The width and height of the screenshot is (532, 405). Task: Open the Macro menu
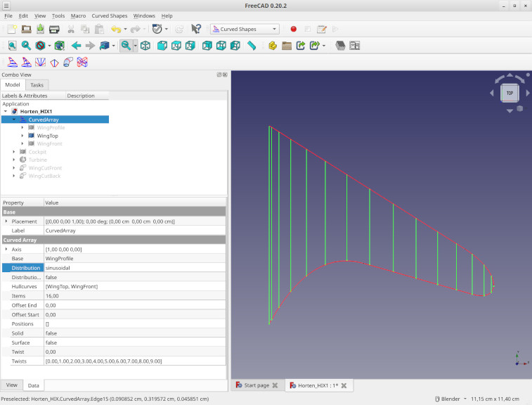[78, 16]
